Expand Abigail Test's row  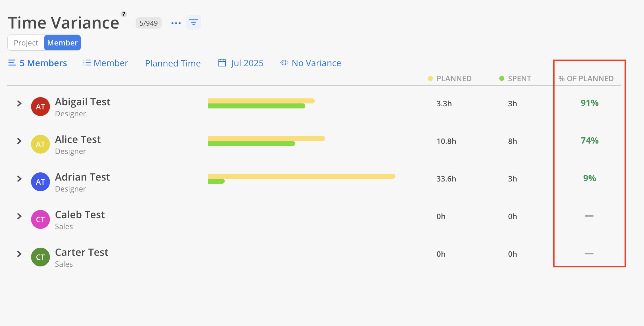click(19, 103)
